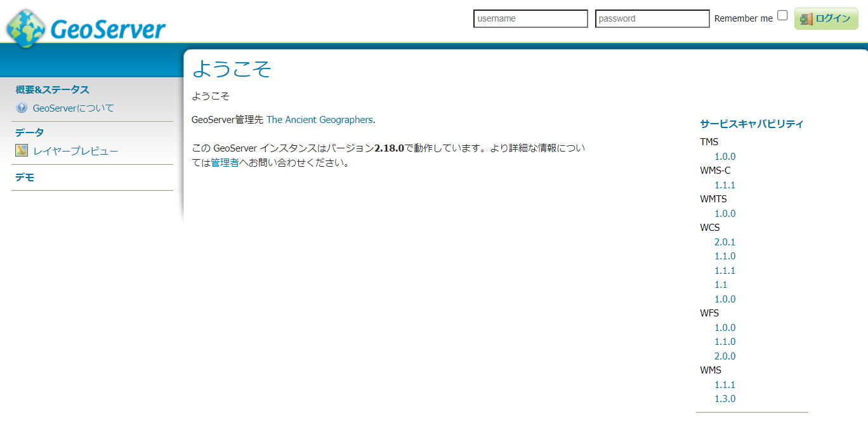Click the GeoServer wordmark text in header
Image resolution: width=868 pixels, height=421 pixels.
[x=107, y=29]
